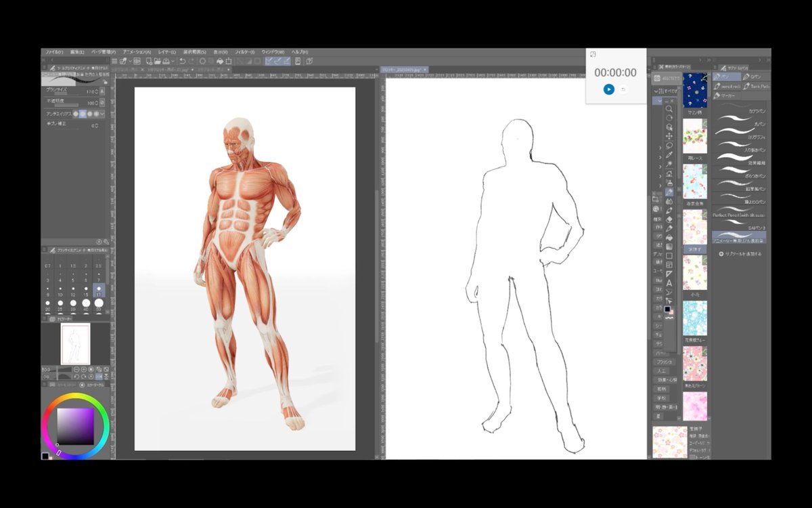Click the navigator flip horizontal icon
This screenshot has height=508, width=812.
coord(99,377)
